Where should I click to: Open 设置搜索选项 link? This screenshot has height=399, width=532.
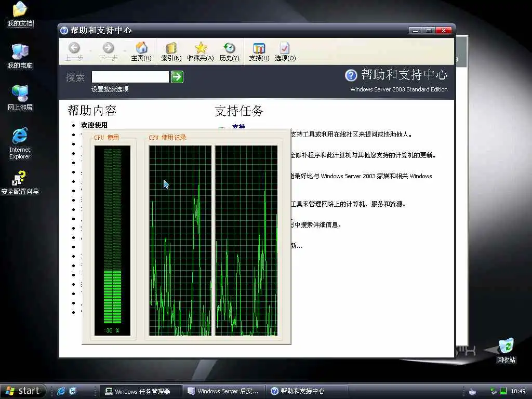110,89
